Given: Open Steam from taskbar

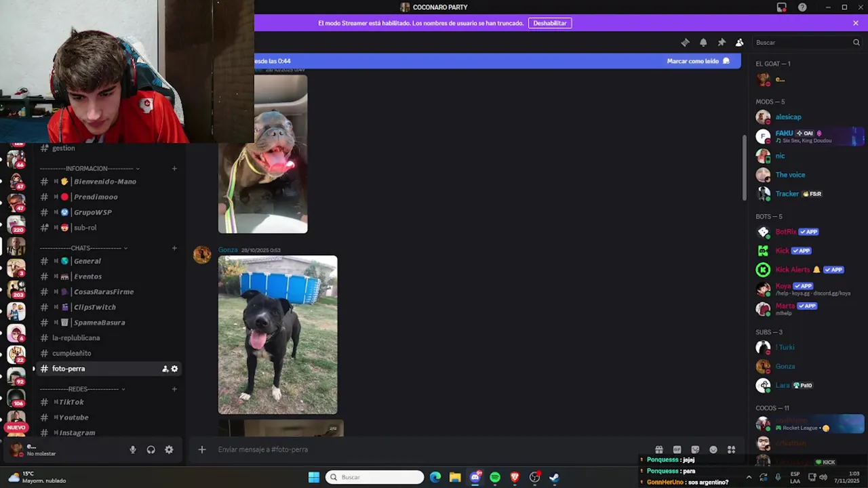Looking at the screenshot, I should click(x=554, y=477).
